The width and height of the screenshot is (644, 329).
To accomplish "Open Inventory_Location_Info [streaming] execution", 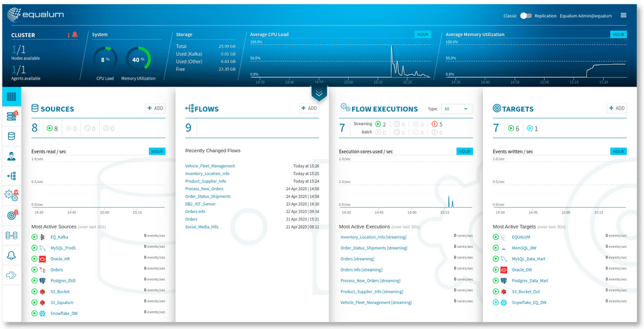I will coord(374,237).
